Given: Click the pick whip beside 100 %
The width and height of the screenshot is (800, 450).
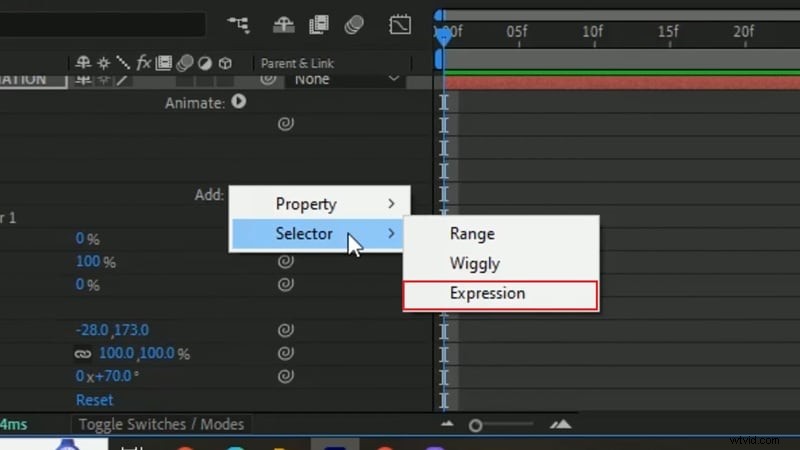Looking at the screenshot, I should (286, 261).
